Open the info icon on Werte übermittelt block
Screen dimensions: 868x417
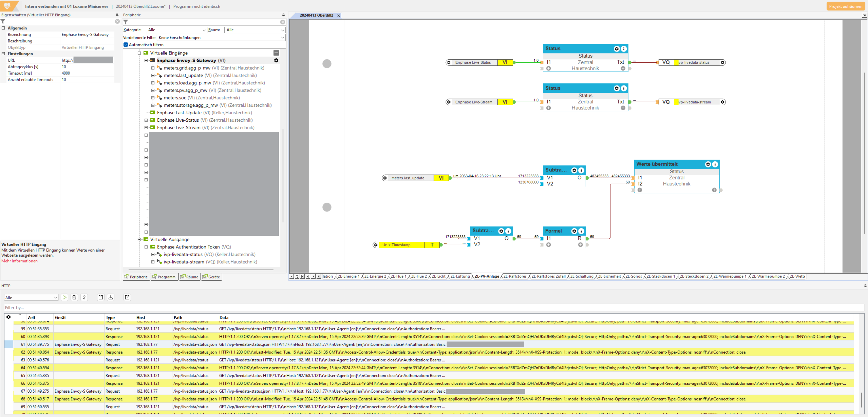point(715,164)
